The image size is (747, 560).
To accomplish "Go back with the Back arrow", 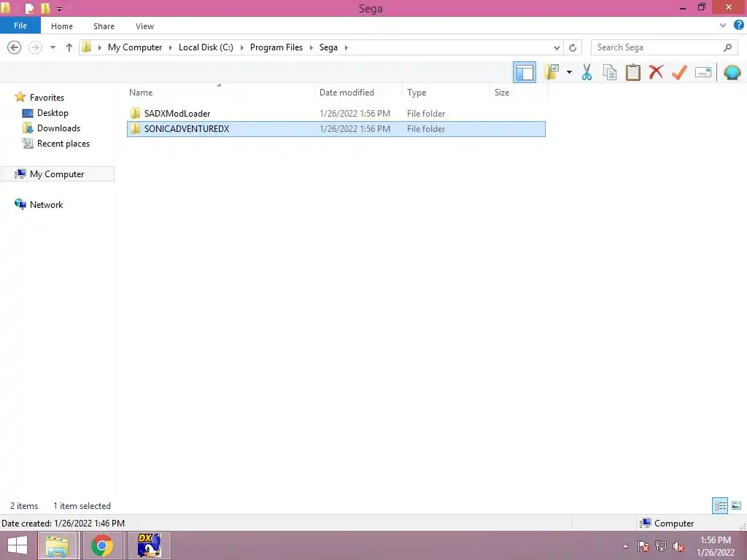I will 15,47.
